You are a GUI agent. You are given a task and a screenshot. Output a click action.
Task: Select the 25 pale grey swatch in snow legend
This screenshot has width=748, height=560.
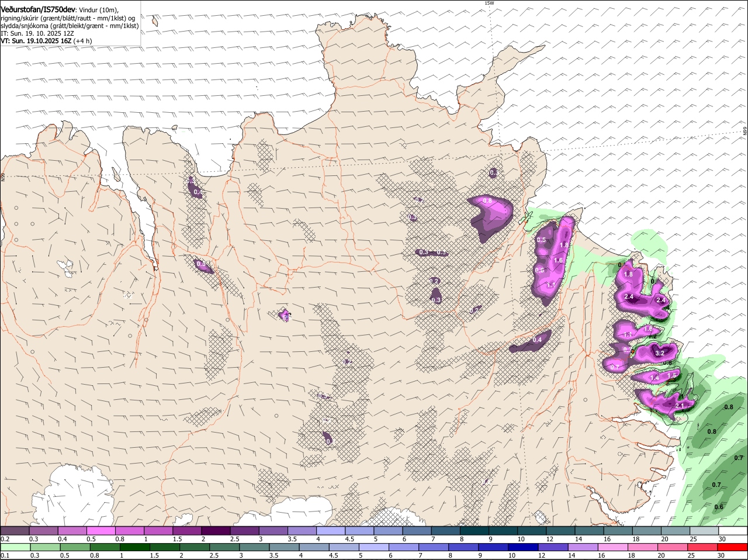point(704,530)
